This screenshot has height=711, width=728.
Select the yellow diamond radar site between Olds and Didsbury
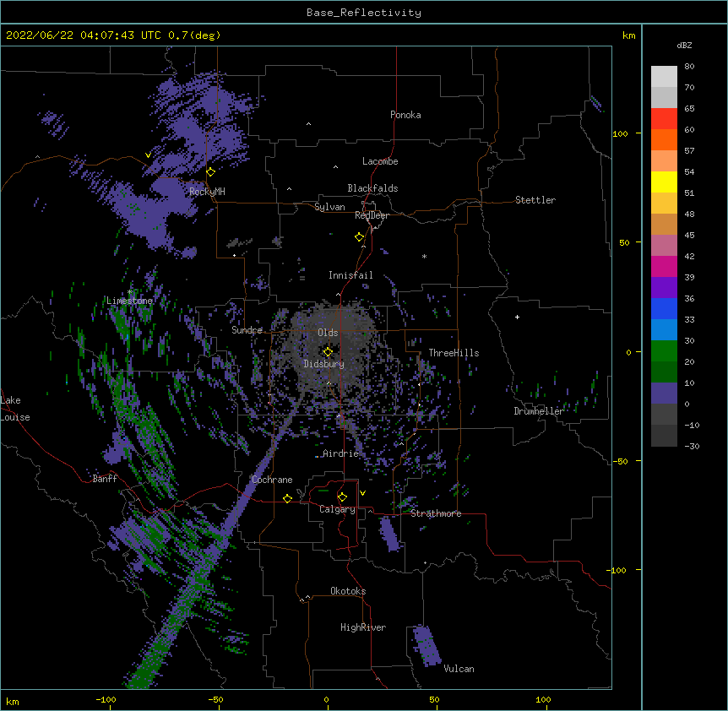[328, 351]
